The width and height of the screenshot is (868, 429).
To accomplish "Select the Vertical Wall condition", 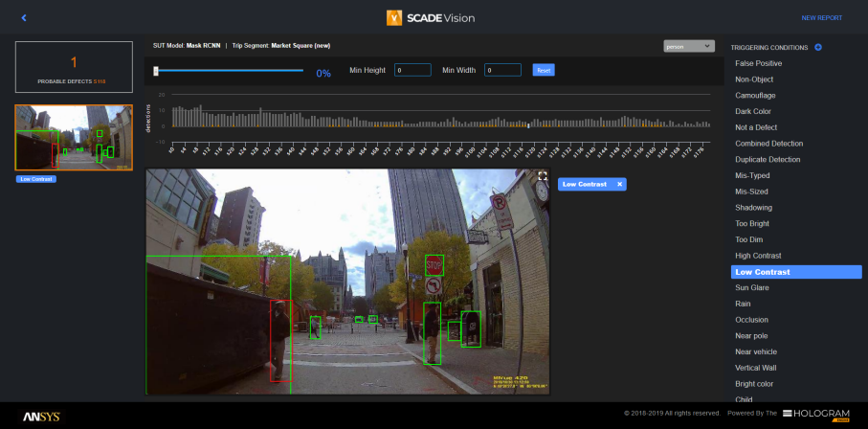I will click(756, 368).
